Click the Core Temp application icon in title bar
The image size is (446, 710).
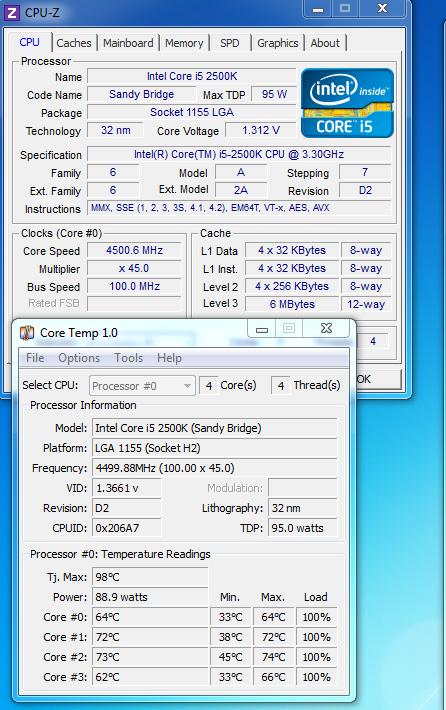tap(27, 333)
